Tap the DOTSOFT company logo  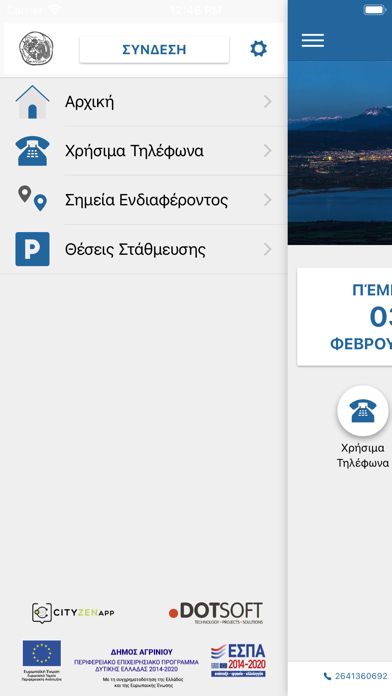click(216, 613)
